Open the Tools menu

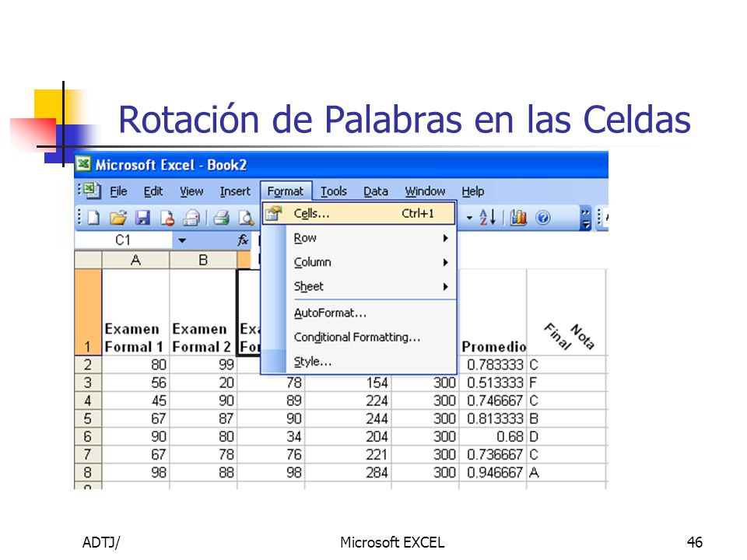click(334, 191)
